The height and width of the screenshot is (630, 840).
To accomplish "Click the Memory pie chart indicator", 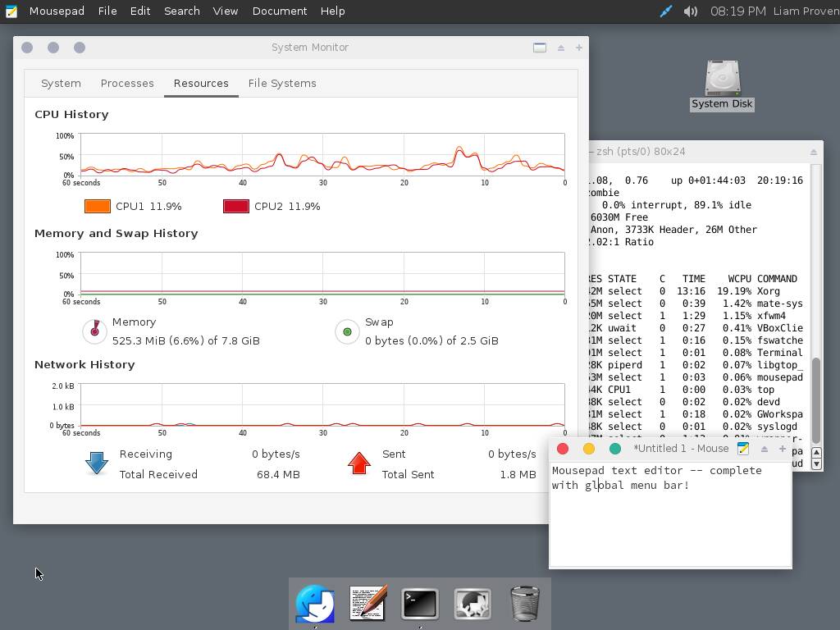I will tap(95, 331).
